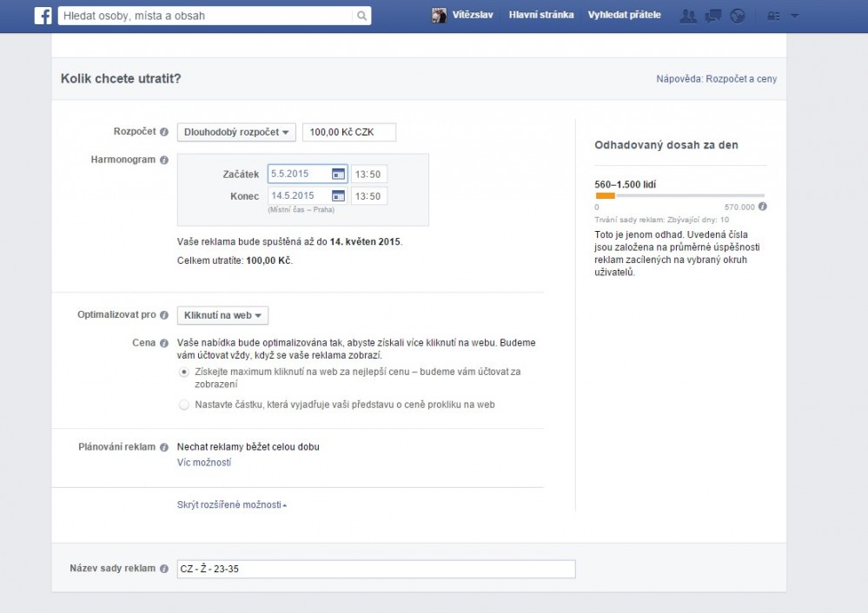This screenshot has height=613, width=868.
Task: Open calendar picker for Konec date
Action: (x=338, y=196)
